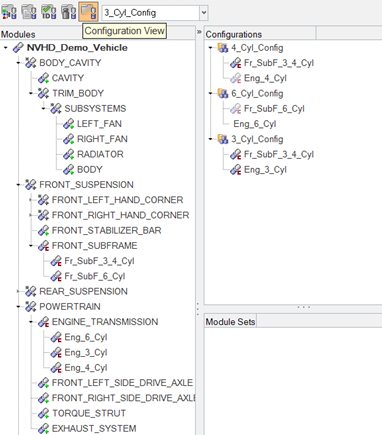
Task: Click the CAVITY module icon
Action: (43, 78)
